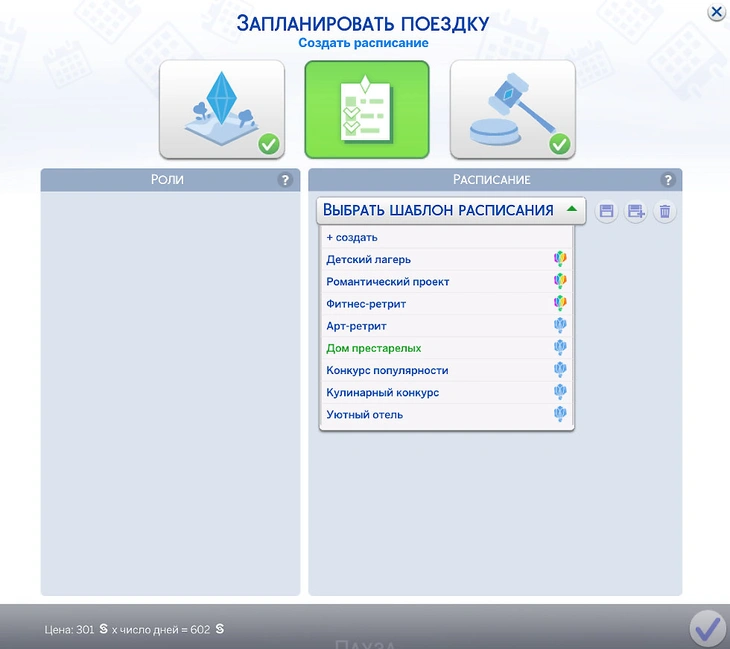730x649 pixels.
Task: Choose Кулинарный конкурс from the list
Action: (x=383, y=392)
